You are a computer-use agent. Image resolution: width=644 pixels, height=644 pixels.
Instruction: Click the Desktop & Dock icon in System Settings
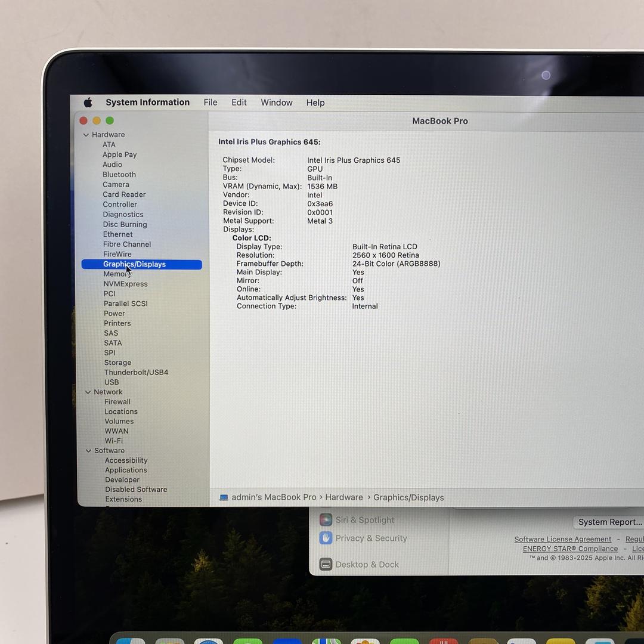pos(326,564)
